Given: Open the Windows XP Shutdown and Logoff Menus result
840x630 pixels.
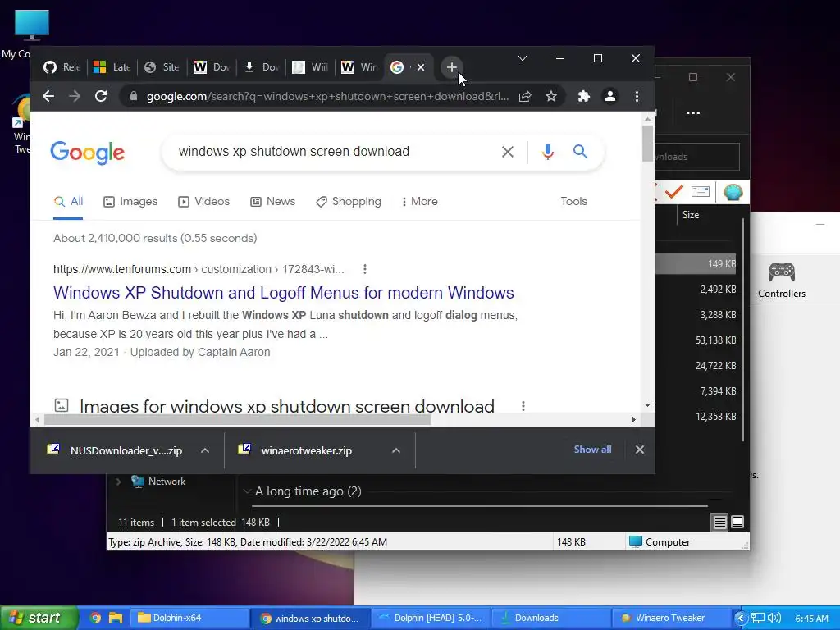Looking at the screenshot, I should coord(283,293).
